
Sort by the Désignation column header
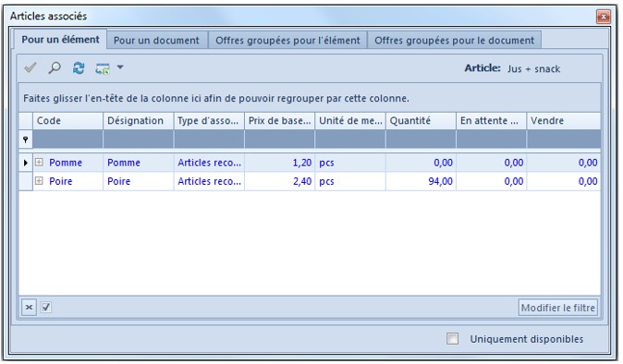pos(139,121)
